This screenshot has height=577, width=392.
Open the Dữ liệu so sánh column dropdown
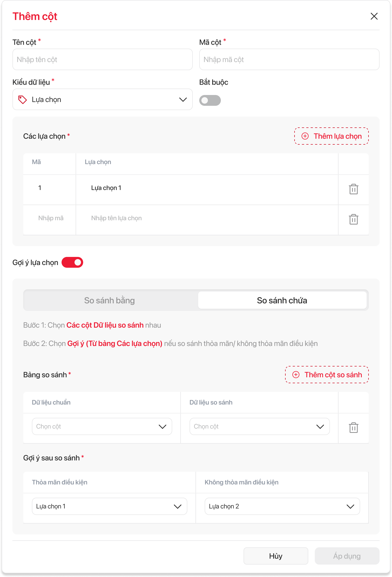259,426
